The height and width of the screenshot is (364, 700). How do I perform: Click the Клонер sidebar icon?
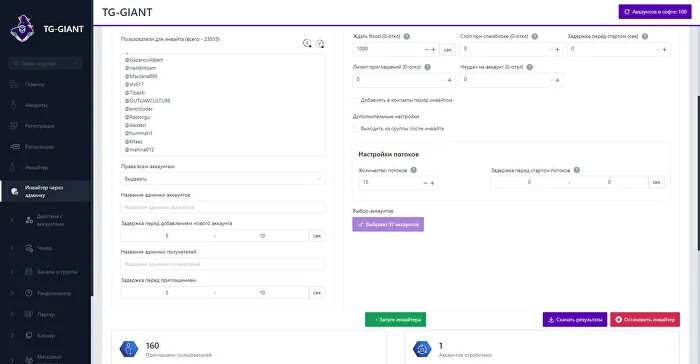pos(29,335)
